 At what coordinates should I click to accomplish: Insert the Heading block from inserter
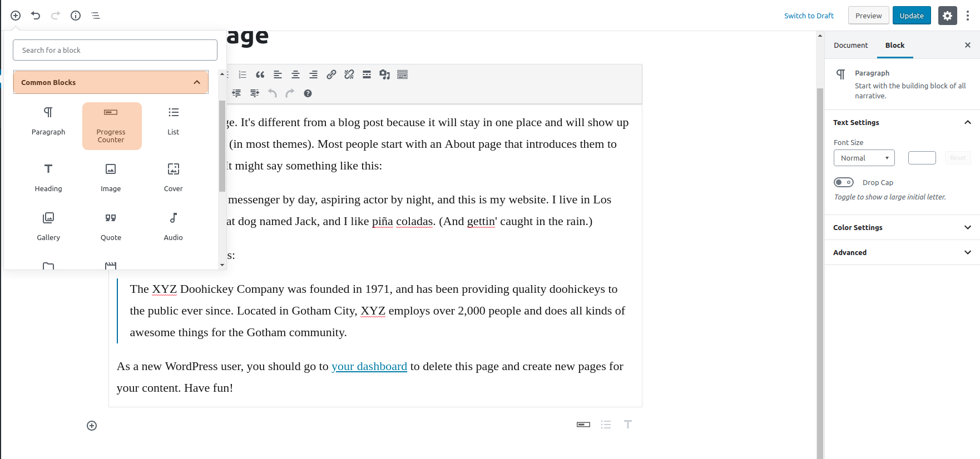pyautogui.click(x=48, y=178)
